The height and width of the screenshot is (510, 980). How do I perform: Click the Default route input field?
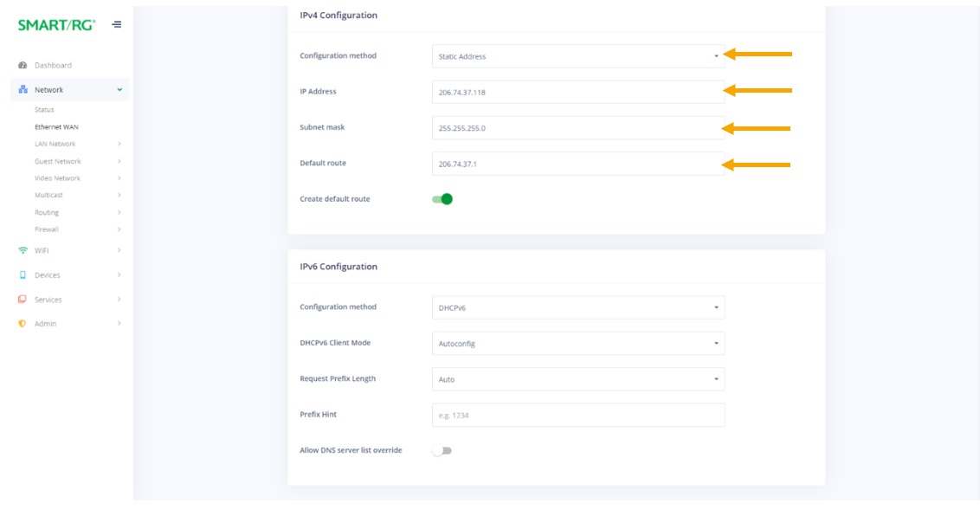click(x=578, y=164)
